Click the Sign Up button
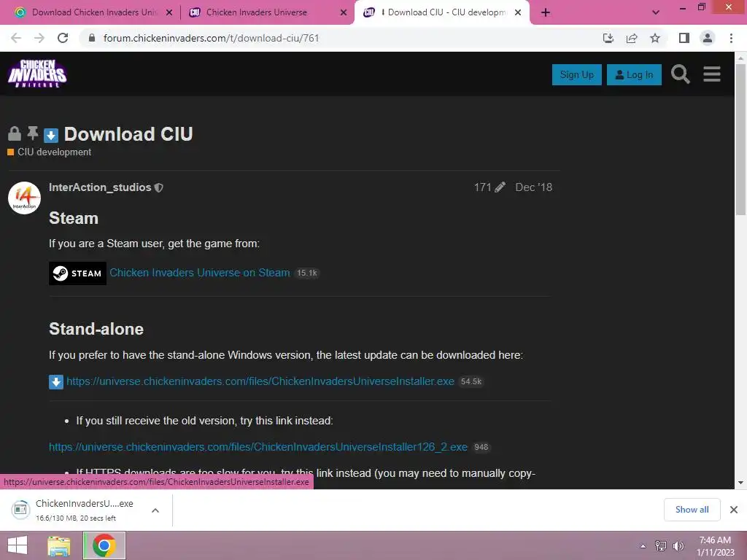Viewport: 747px width, 560px height. (x=576, y=75)
